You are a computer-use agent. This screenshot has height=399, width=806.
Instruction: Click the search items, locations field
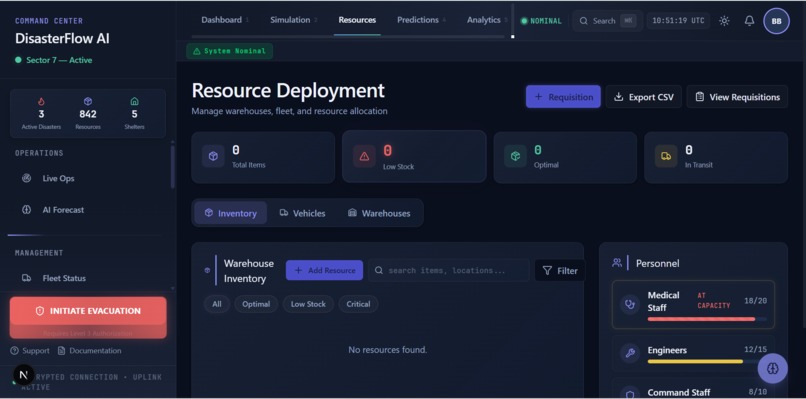[x=449, y=270]
